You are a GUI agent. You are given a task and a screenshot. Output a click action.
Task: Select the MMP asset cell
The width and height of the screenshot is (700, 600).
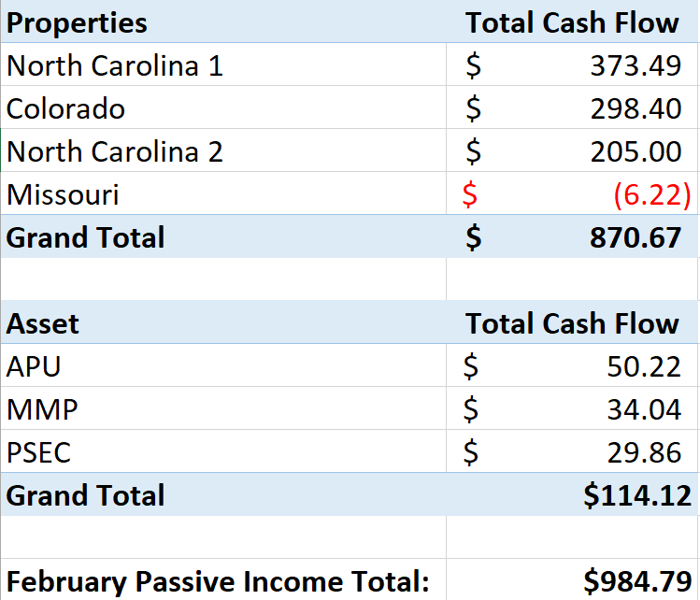point(223,408)
